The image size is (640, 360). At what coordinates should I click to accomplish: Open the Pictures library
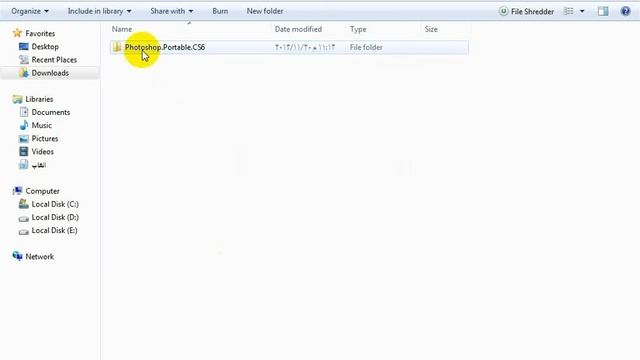pyautogui.click(x=45, y=138)
